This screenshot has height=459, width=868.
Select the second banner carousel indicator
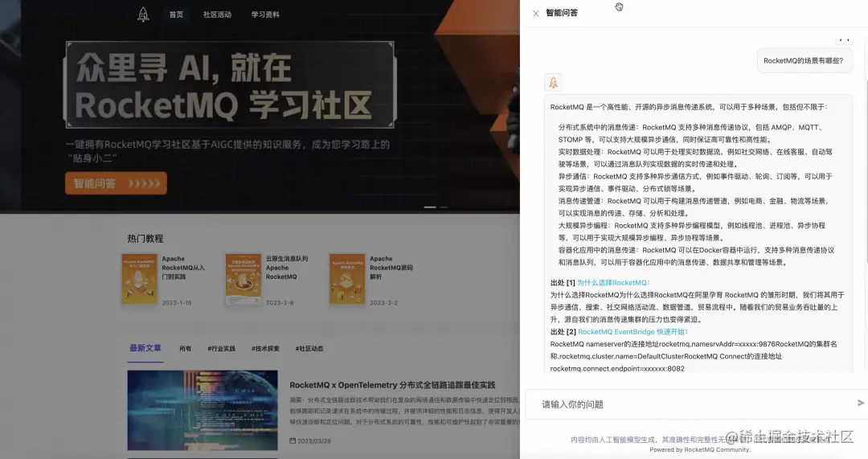click(x=444, y=207)
